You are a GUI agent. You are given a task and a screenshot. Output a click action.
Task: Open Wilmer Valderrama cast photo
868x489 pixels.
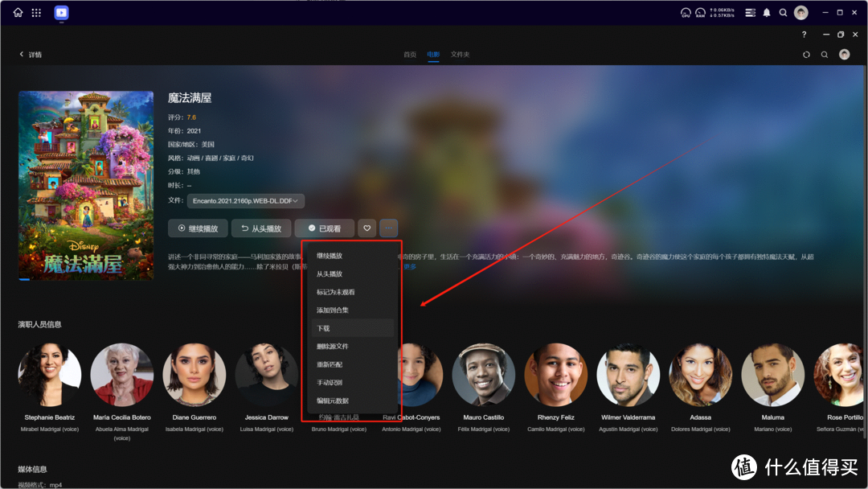[x=628, y=375]
